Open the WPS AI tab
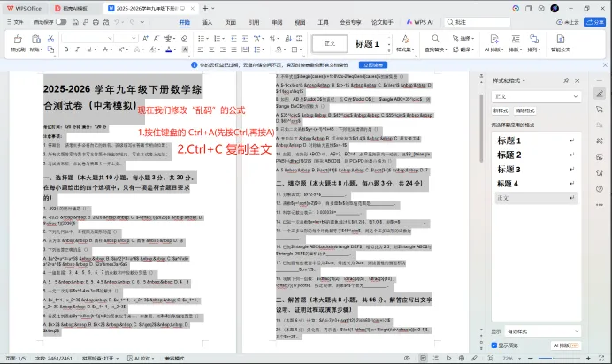Viewport: 612px width, 364px height. click(420, 22)
